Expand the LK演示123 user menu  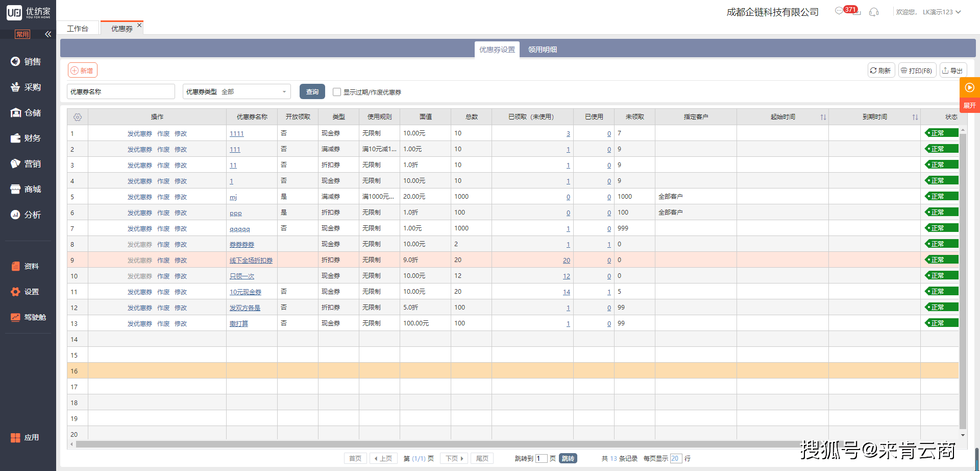click(x=942, y=12)
